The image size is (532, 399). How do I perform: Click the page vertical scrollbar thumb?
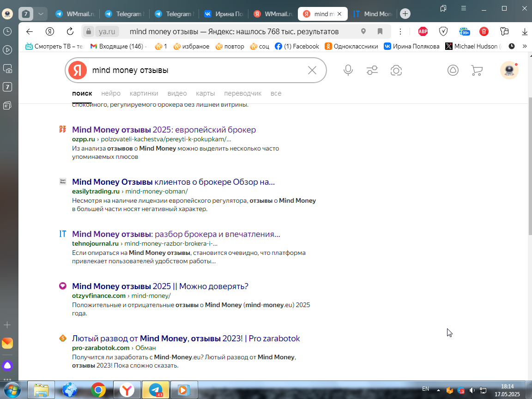click(530, 166)
